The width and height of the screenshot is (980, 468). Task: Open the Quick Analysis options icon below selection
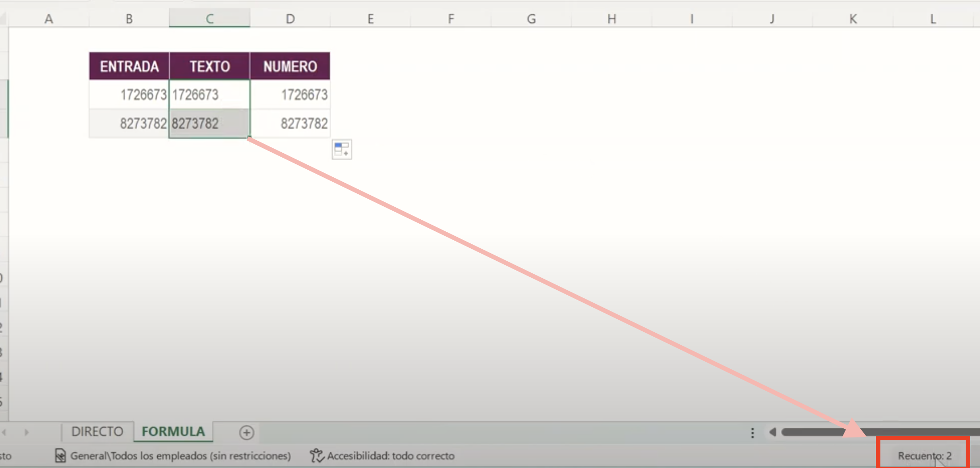341,149
